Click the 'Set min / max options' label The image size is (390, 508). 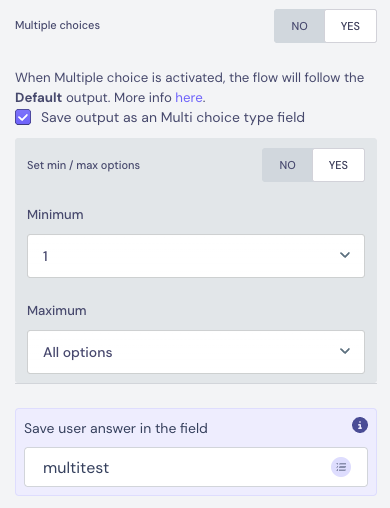83,165
